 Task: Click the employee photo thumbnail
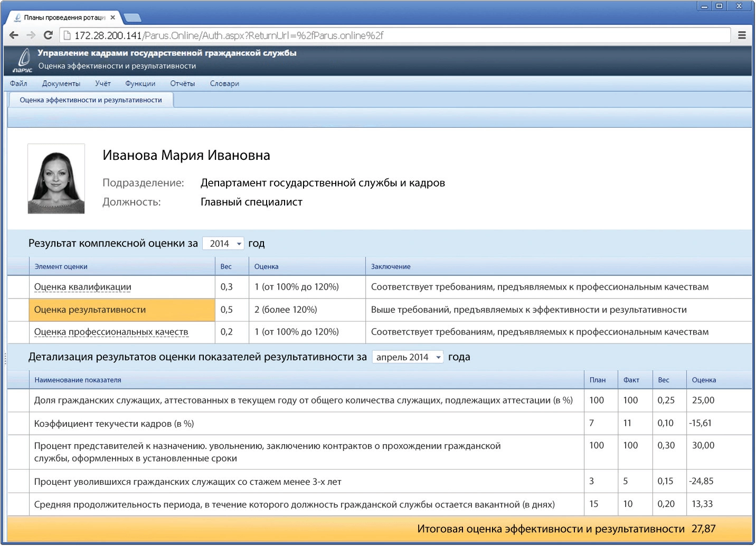[x=56, y=179]
